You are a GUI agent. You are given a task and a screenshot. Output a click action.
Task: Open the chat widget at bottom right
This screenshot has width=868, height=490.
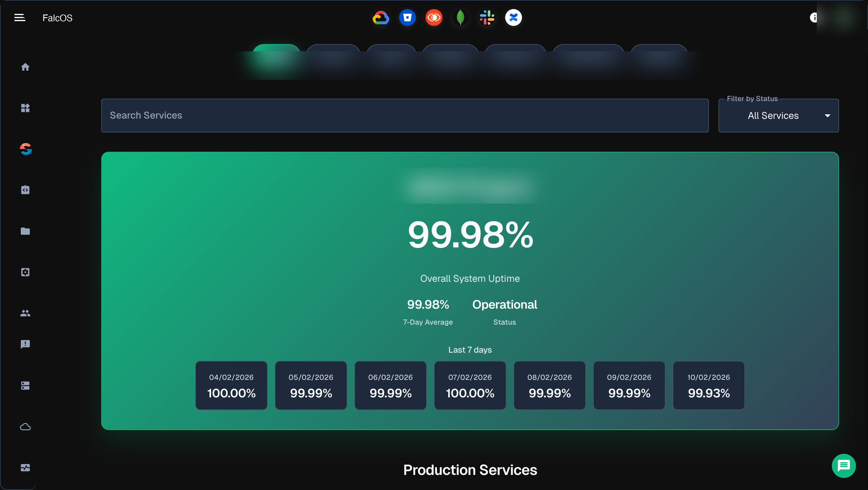(844, 466)
